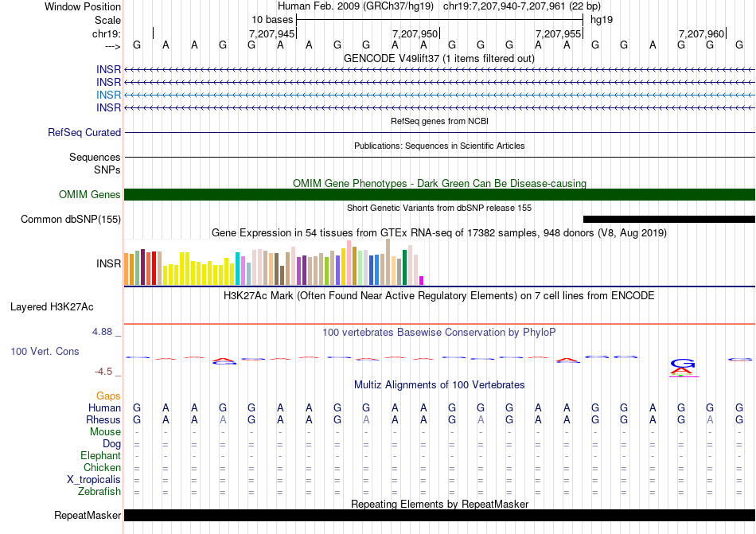756x534 pixels.
Task: Click the Rhesus species label
Action: click(x=103, y=420)
